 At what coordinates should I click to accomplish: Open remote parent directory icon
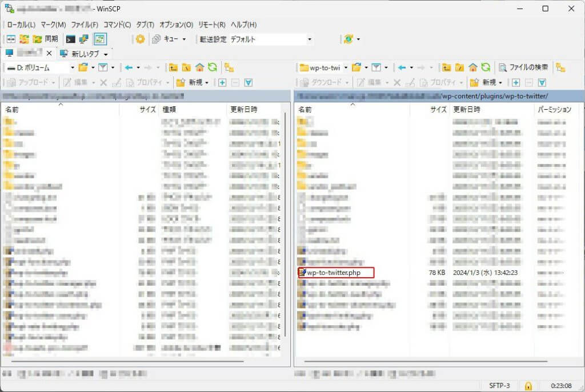(x=446, y=67)
